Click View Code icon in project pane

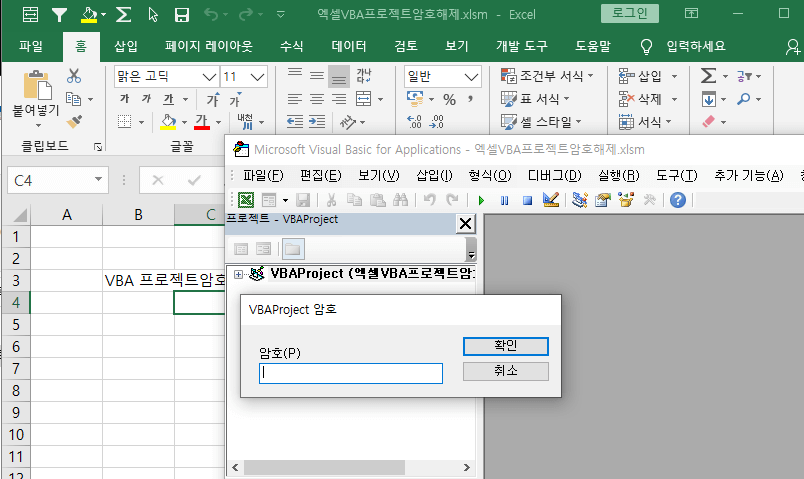tap(241, 249)
